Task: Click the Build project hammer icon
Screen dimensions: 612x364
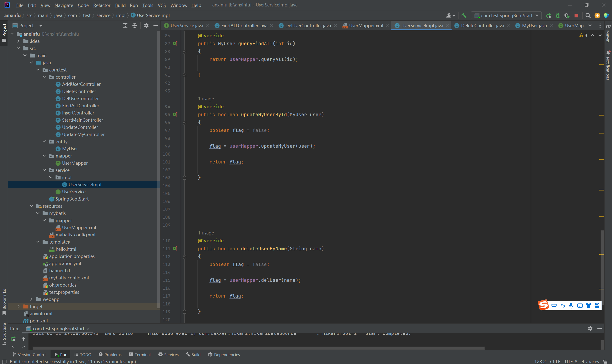Action: pos(464,16)
